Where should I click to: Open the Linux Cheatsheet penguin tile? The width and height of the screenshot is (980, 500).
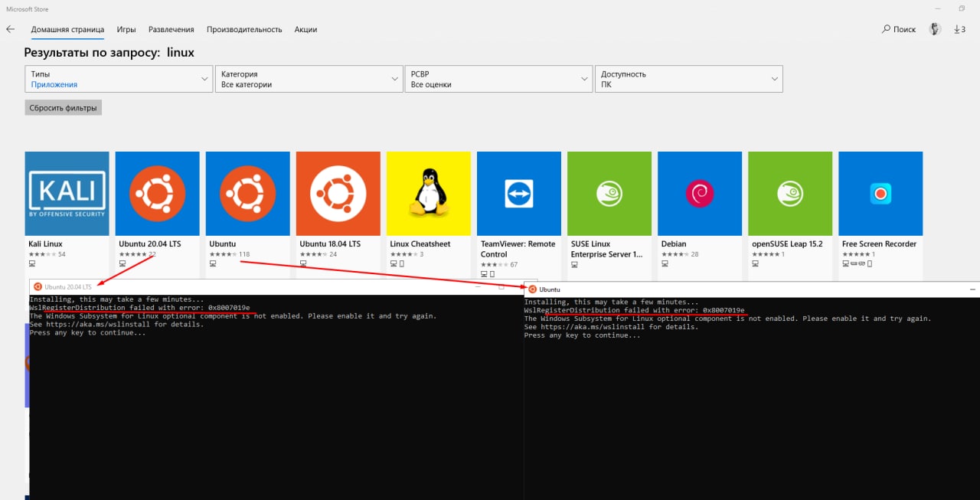(428, 193)
